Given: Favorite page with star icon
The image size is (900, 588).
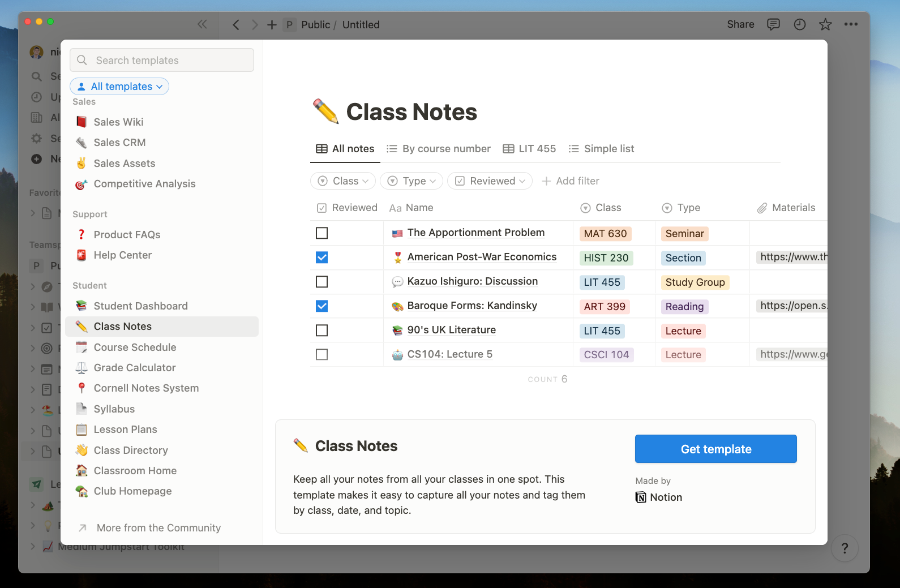Looking at the screenshot, I should pyautogui.click(x=825, y=24).
